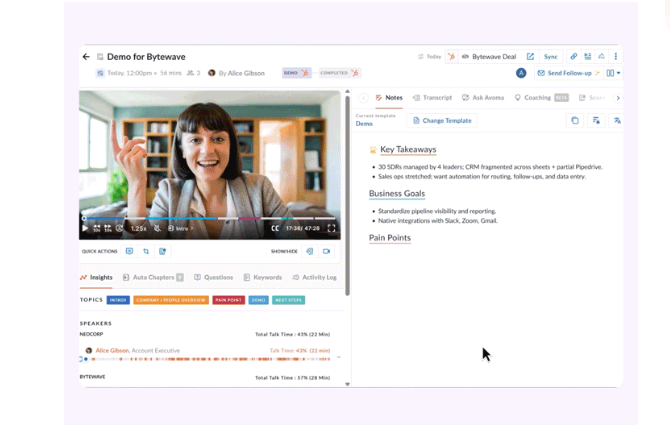
Task: Open Bytewave Deal in external link
Action: click(x=530, y=56)
